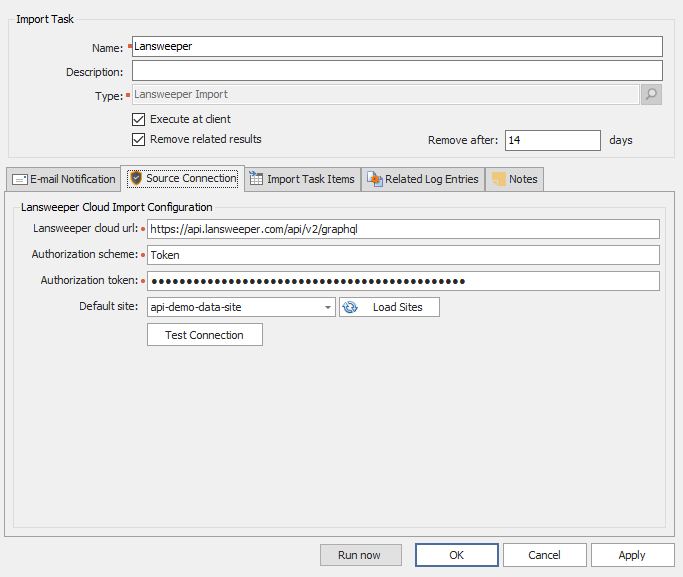Click the Apply button
Viewport: 683px width, 577px height.
(632, 555)
